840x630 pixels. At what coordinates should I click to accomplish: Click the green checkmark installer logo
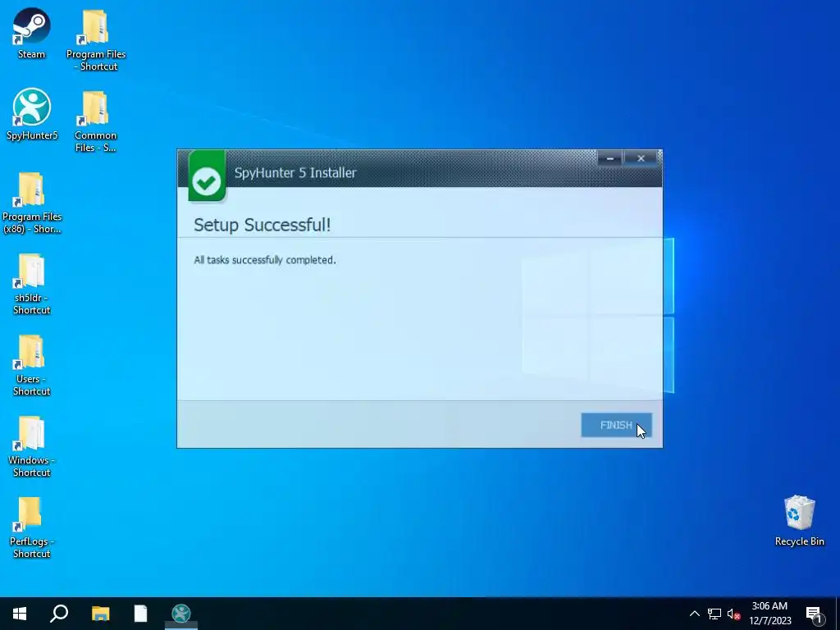208,176
